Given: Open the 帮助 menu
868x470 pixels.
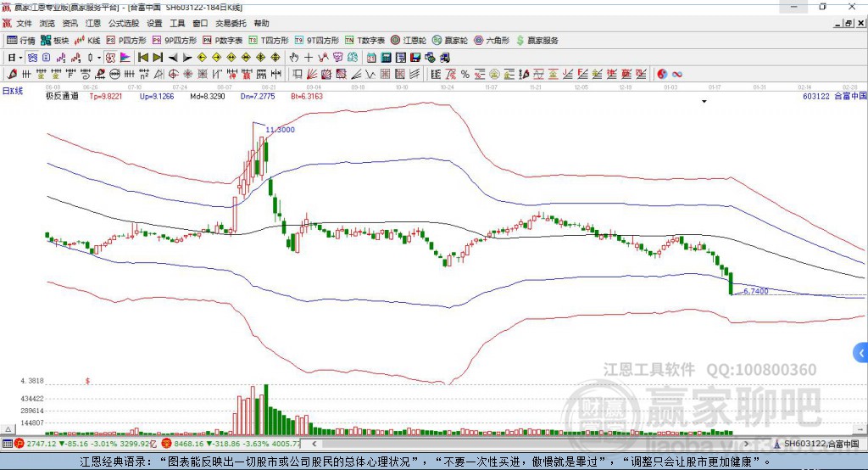Looking at the screenshot, I should point(261,23).
